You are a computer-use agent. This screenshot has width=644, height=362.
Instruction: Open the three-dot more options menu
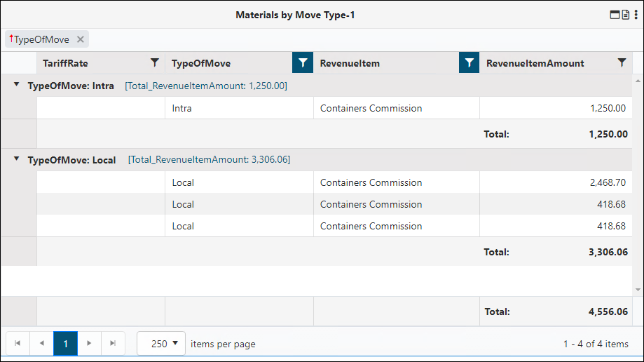click(x=635, y=15)
